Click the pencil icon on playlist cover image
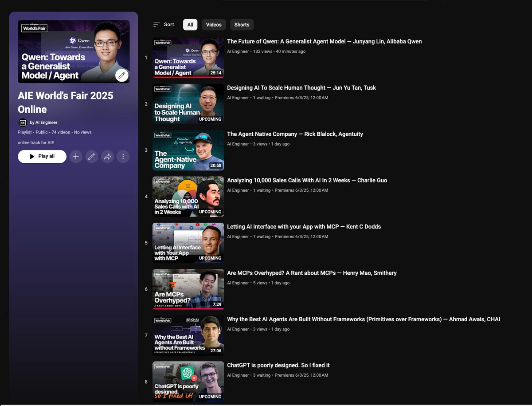This screenshot has width=532, height=406. click(121, 75)
